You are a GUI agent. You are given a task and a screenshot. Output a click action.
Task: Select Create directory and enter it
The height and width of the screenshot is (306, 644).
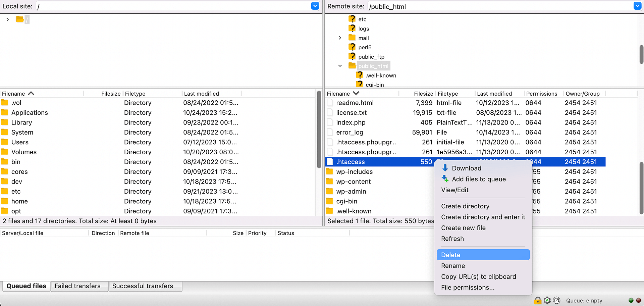[x=483, y=217]
